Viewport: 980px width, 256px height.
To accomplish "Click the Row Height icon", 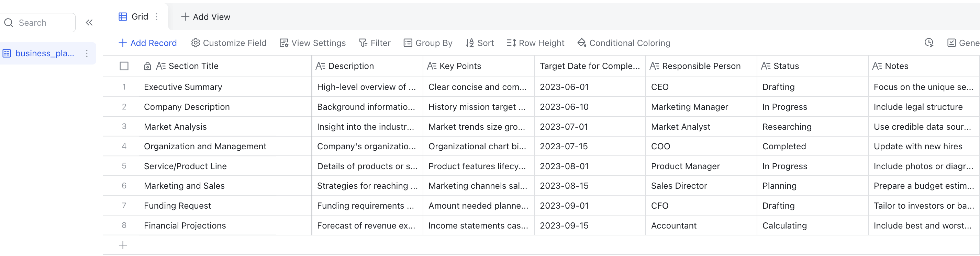I will coord(511,43).
